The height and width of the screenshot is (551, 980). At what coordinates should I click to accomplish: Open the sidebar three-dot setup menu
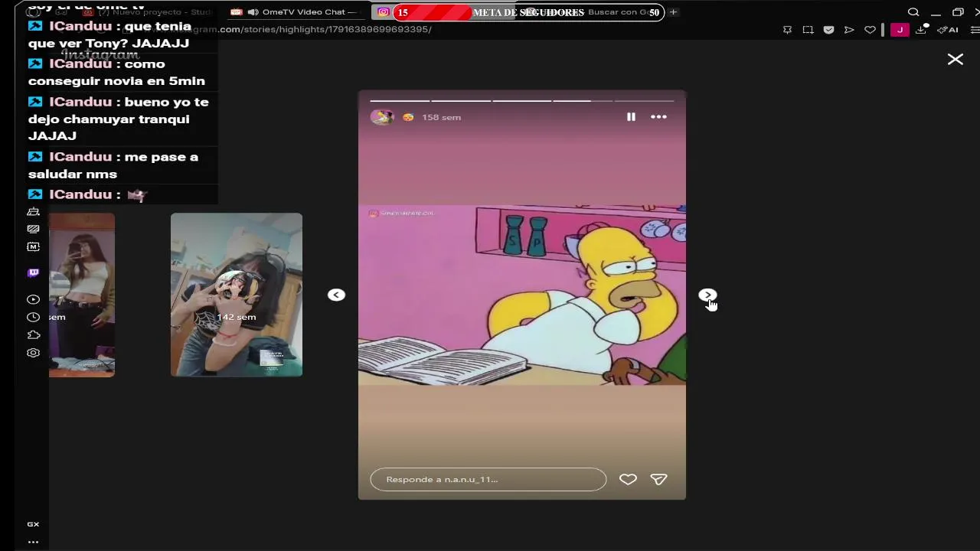(x=33, y=542)
